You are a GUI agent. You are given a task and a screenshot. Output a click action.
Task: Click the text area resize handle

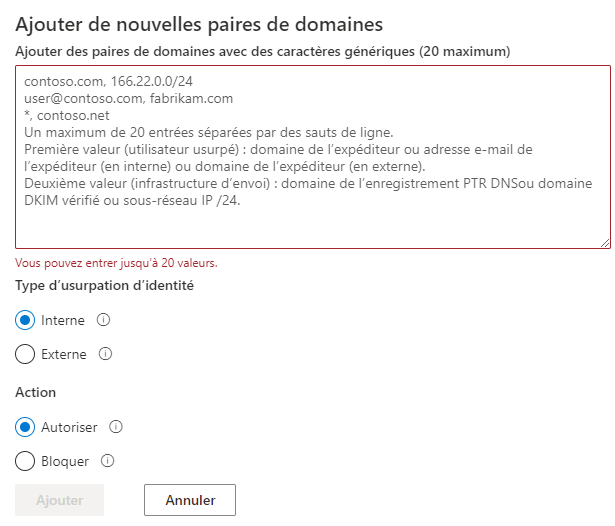point(605,242)
